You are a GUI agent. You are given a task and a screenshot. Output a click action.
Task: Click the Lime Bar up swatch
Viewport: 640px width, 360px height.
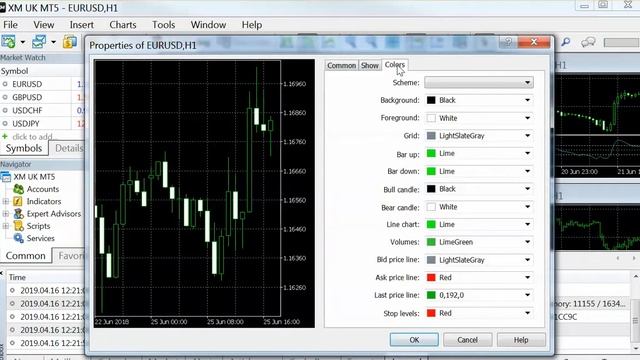pyautogui.click(x=431, y=153)
